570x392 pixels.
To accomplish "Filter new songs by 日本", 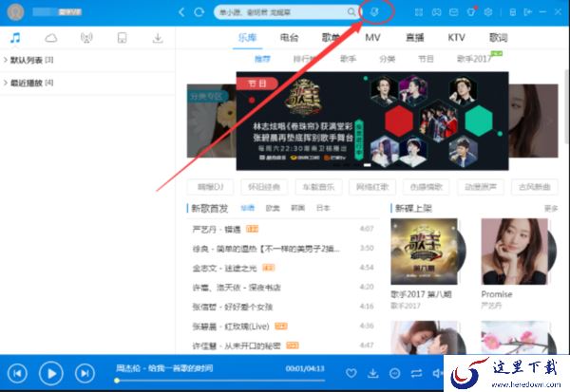I will (323, 208).
